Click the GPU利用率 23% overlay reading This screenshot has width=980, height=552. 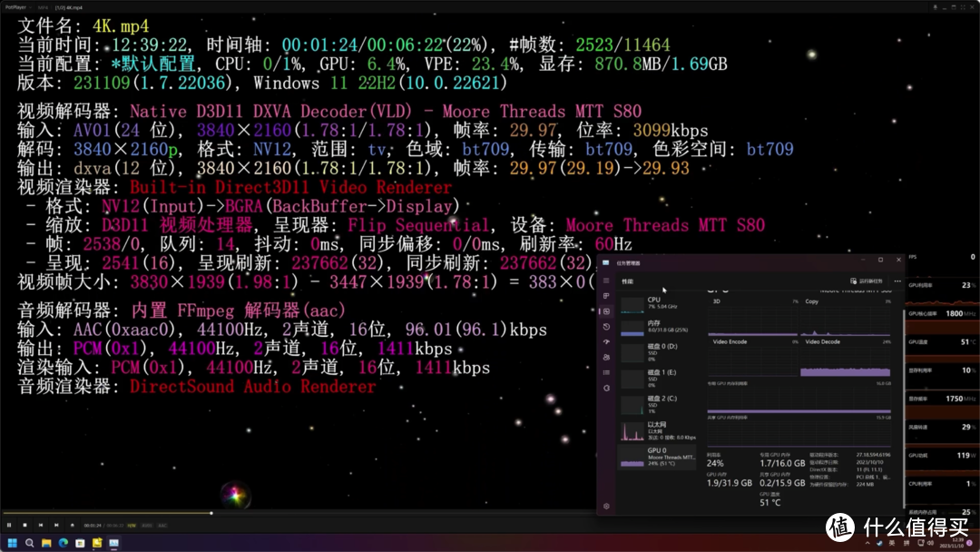942,285
